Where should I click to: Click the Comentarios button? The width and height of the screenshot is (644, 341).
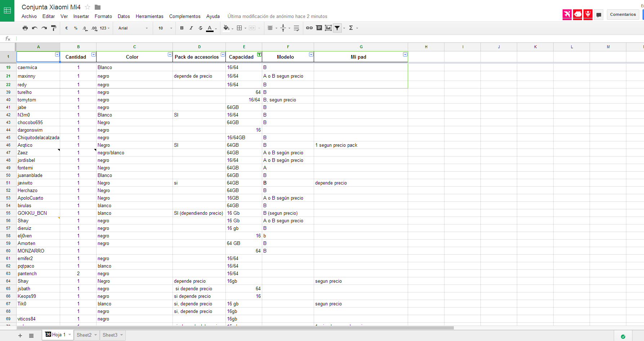623,14
